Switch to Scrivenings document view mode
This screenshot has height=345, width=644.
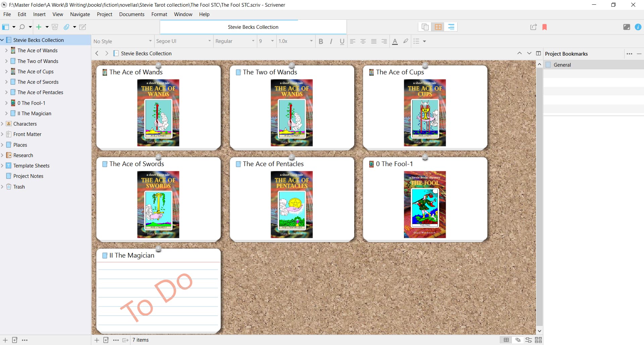pos(425,27)
